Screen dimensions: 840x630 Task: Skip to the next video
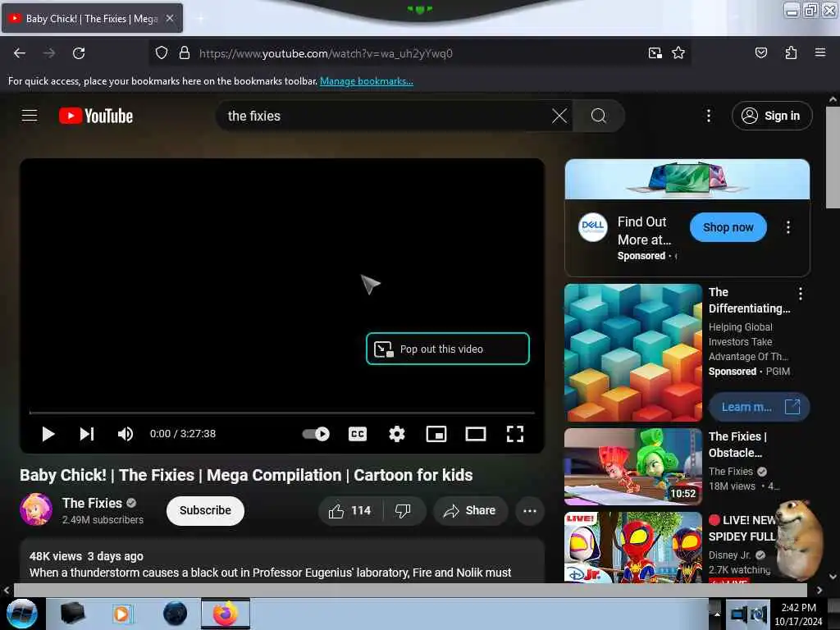[87, 434]
